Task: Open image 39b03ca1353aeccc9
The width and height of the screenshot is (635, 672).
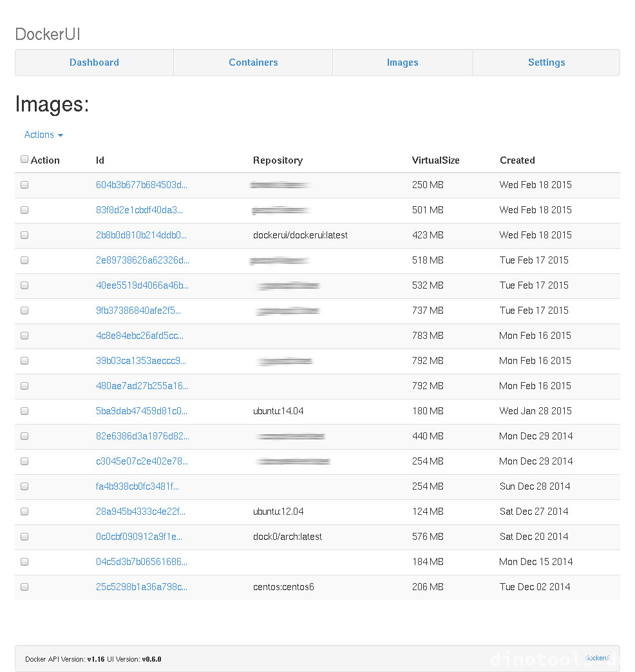Action: pos(141,361)
